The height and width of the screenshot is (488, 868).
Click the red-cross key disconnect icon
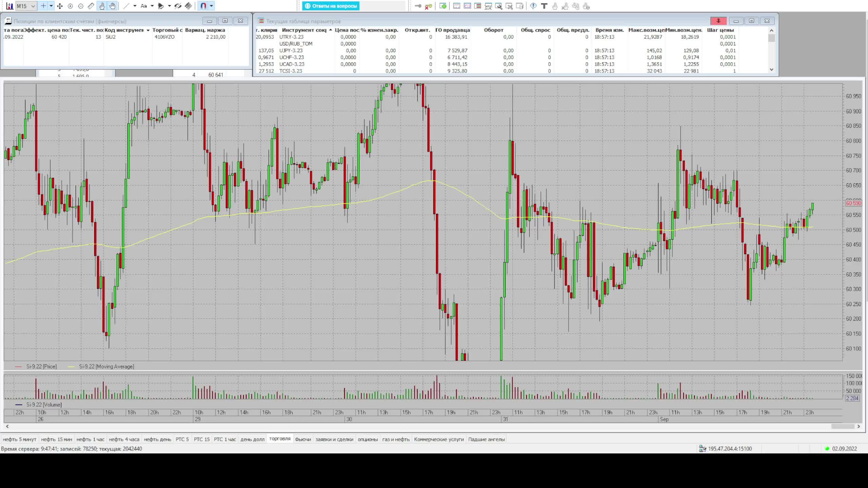(428, 6)
